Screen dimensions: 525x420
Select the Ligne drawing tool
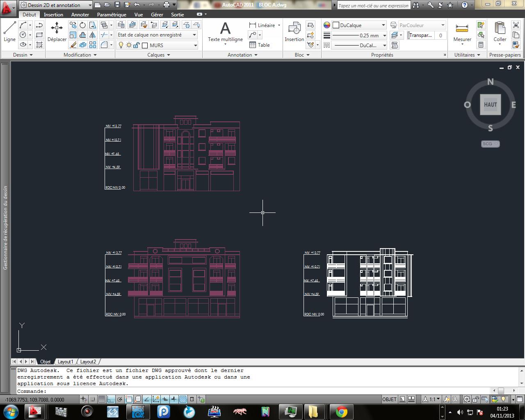click(x=9, y=32)
